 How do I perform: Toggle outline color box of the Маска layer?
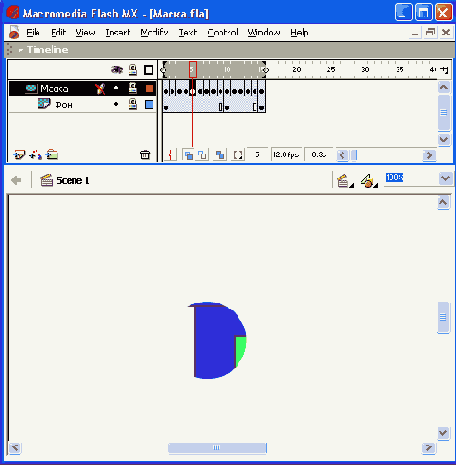149,88
